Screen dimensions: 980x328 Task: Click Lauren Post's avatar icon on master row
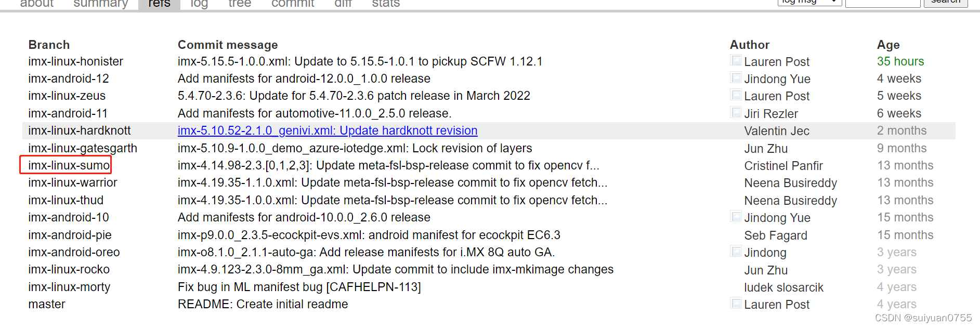[x=736, y=304]
